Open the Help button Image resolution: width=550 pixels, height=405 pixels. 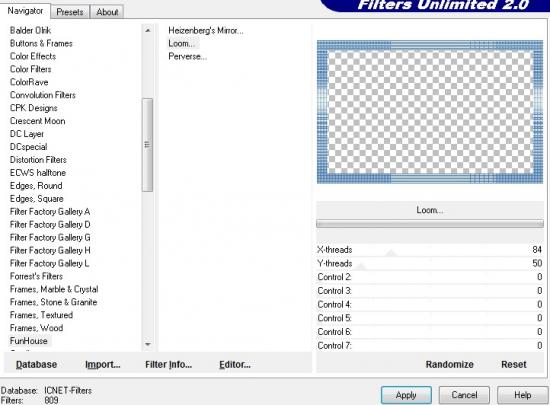tap(522, 395)
